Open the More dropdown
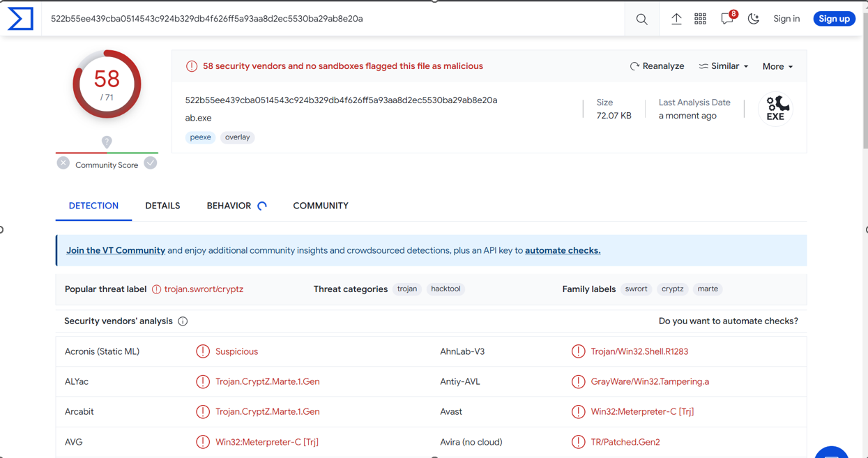The height and width of the screenshot is (458, 868). pyautogui.click(x=777, y=66)
